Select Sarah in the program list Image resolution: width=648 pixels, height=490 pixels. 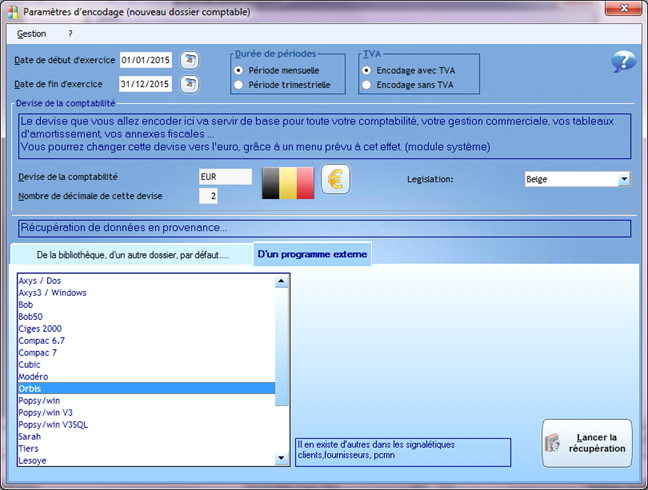[147, 436]
